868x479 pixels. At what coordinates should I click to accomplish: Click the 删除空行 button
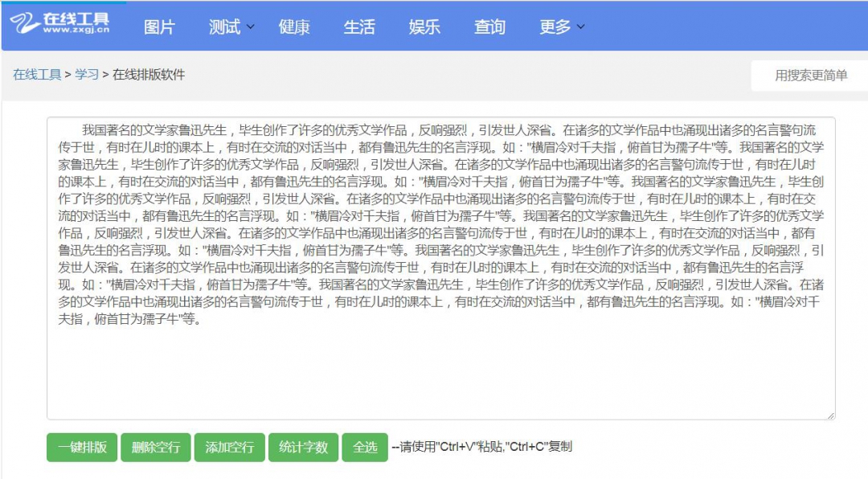[156, 448]
